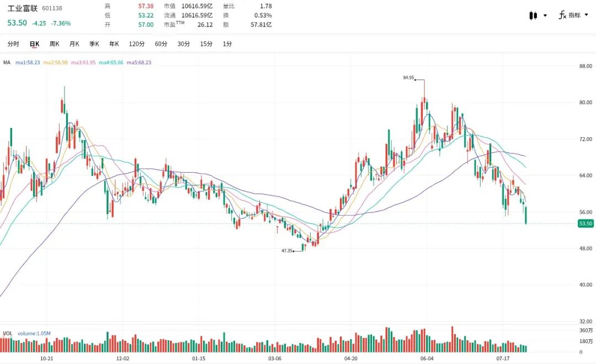
Task: Click the ma4:65.66 legend
Action: (x=111, y=63)
